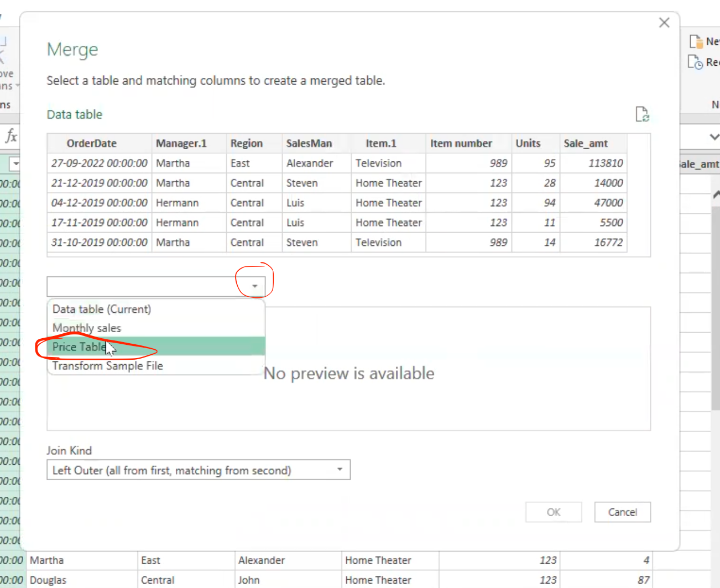Expand the Join Kind dropdown

339,469
